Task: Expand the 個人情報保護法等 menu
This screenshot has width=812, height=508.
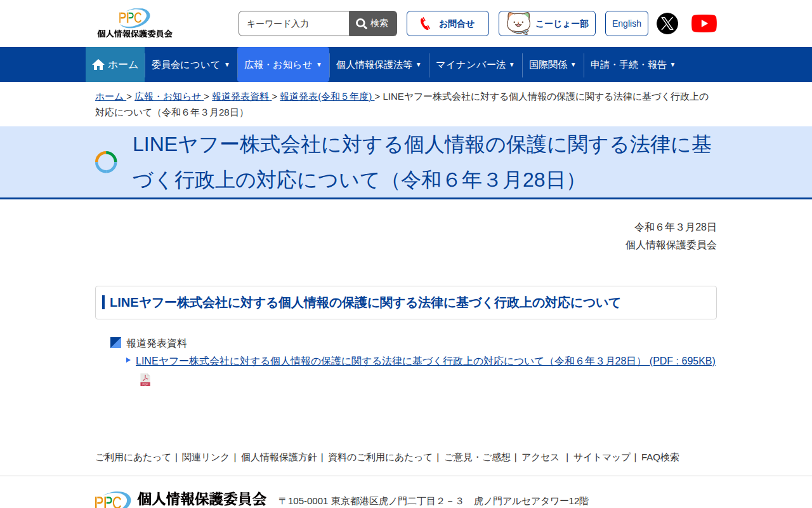Action: 379,65
